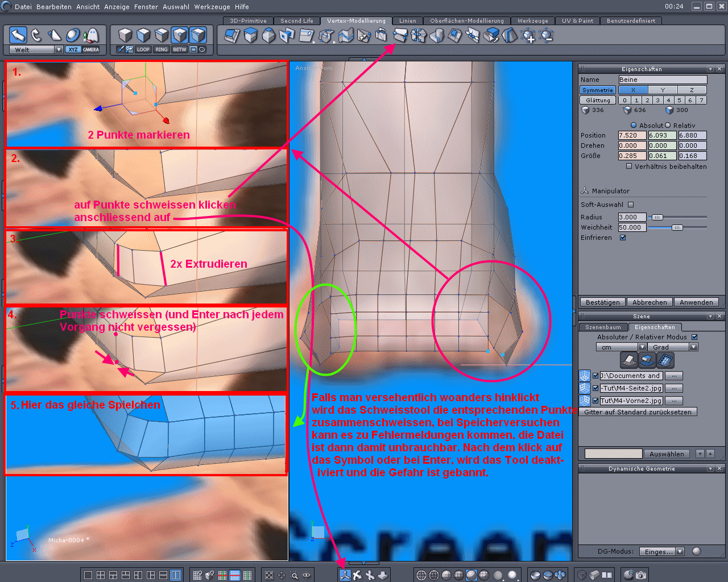Browse for the M4-Vorne2.jpg image file
Viewport: 728px width, 582px height.
point(674,401)
